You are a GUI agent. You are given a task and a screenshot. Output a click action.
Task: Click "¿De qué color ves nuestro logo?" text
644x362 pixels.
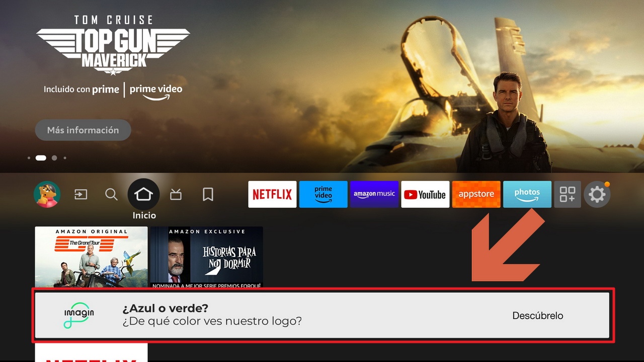(212, 321)
